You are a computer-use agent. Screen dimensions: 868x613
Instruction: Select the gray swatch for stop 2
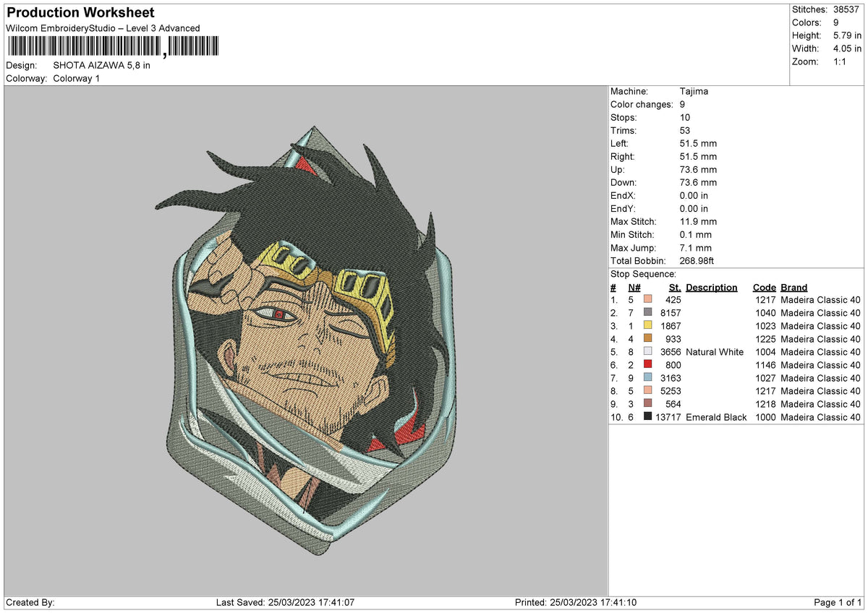pos(648,313)
